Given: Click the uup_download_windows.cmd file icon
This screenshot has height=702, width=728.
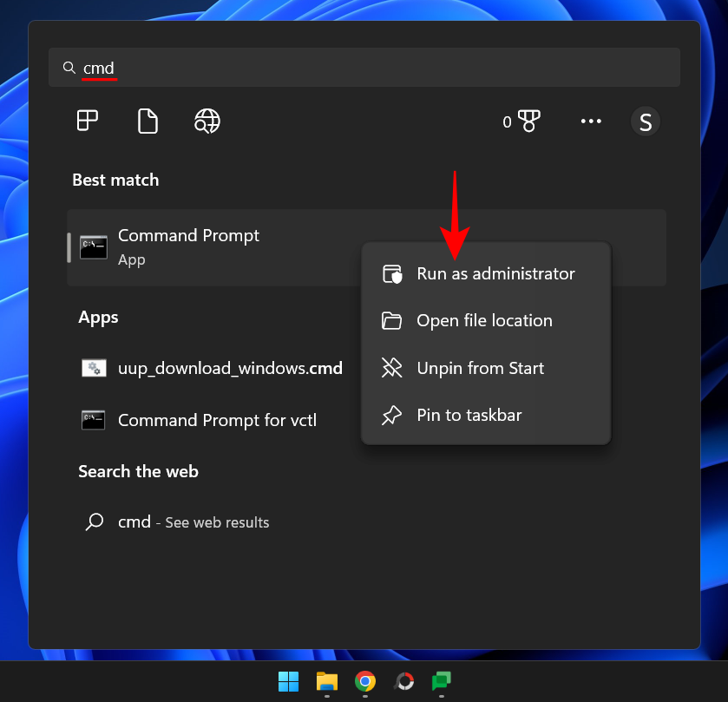Looking at the screenshot, I should point(94,368).
